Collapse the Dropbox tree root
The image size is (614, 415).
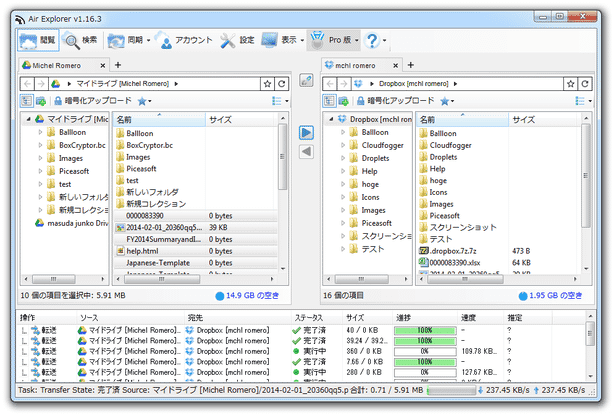(x=331, y=119)
